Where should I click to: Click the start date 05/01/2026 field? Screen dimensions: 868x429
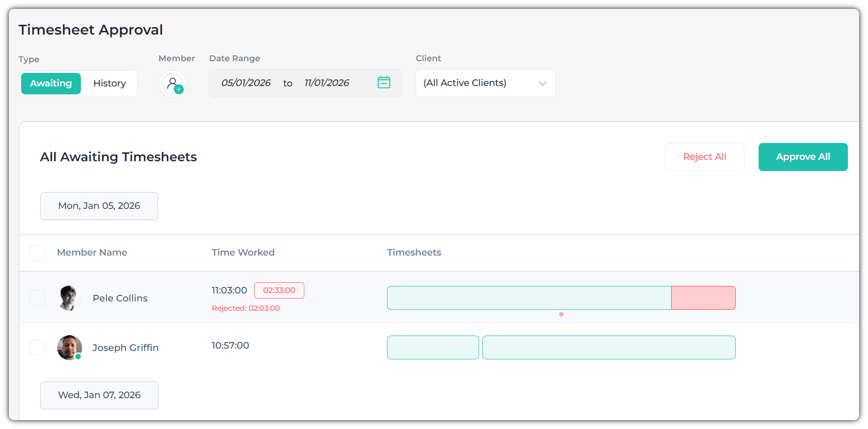pos(246,83)
